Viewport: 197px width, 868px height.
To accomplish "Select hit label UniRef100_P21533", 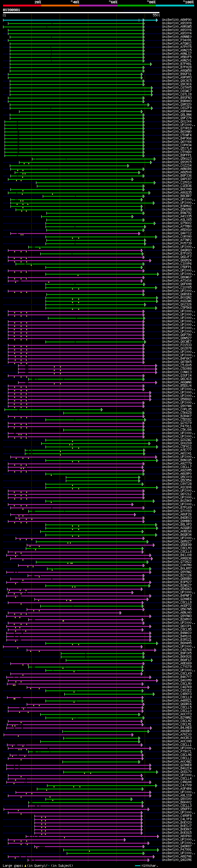I will (177, 345).
